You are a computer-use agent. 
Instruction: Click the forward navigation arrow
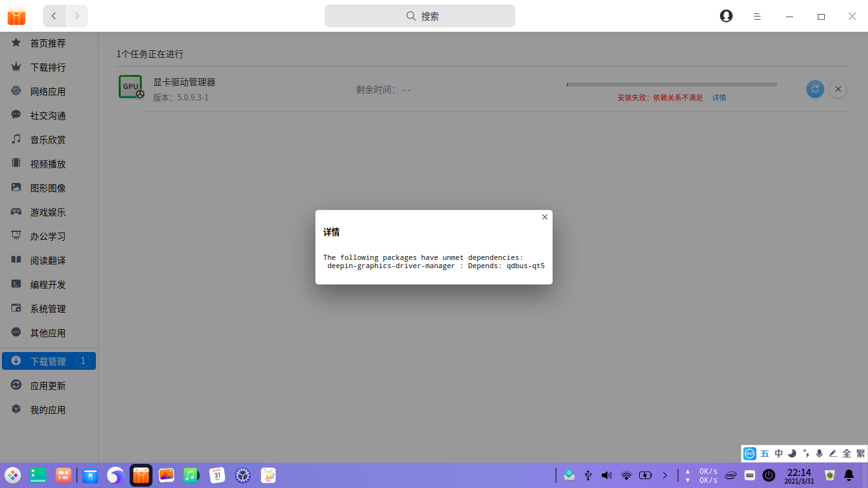(77, 16)
